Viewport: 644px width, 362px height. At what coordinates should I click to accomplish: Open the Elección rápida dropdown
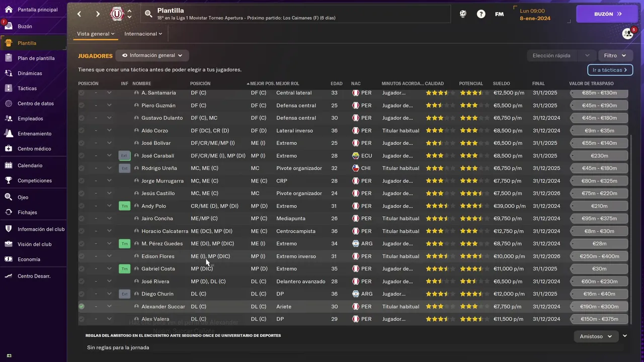coord(561,55)
